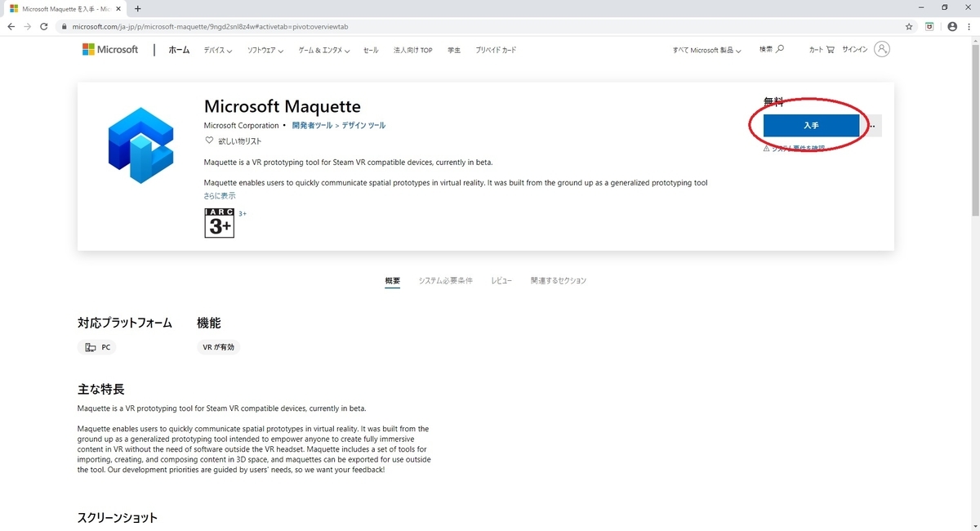
Task: Click the heart wishlist icon
Action: (x=209, y=141)
